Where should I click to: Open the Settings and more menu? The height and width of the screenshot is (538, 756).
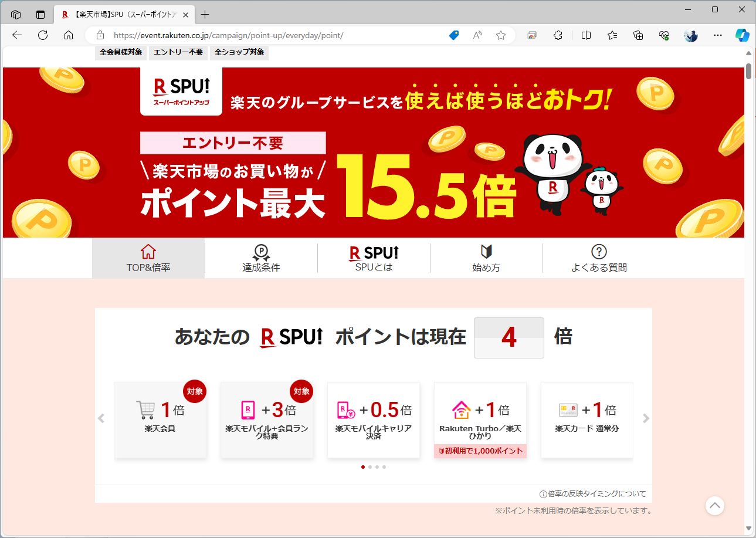(x=717, y=35)
